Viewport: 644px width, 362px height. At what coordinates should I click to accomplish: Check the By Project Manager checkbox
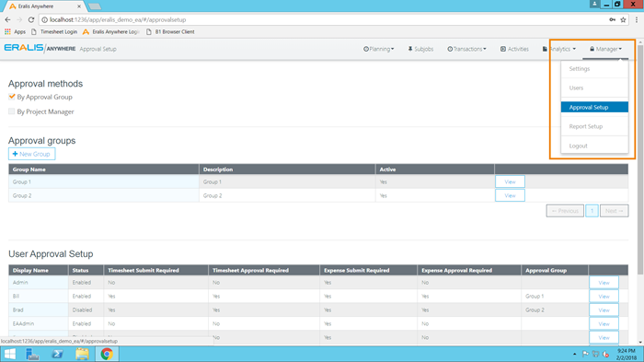(11, 111)
